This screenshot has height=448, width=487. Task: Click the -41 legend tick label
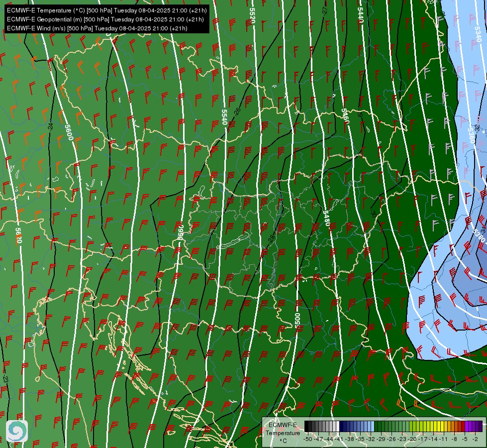point(339,439)
